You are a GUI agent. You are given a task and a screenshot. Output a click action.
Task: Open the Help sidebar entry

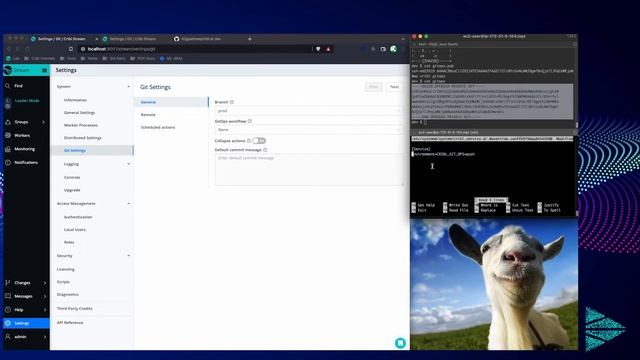[x=19, y=309]
